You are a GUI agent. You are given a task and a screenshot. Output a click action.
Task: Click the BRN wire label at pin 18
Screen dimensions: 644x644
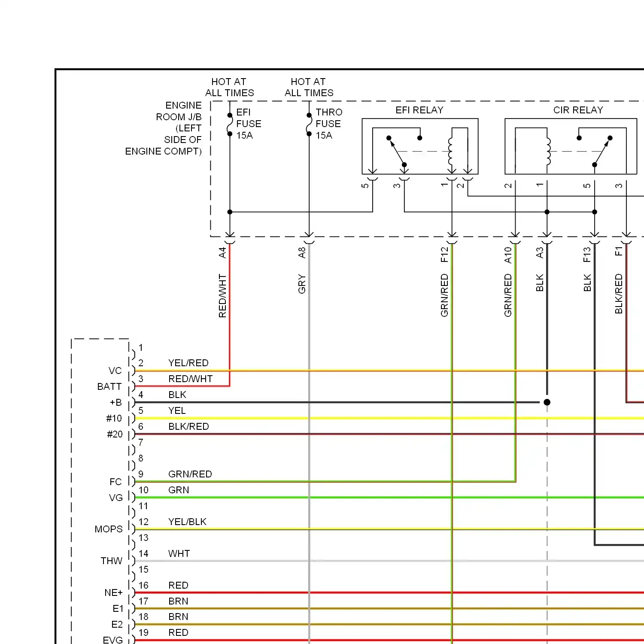coord(178,617)
